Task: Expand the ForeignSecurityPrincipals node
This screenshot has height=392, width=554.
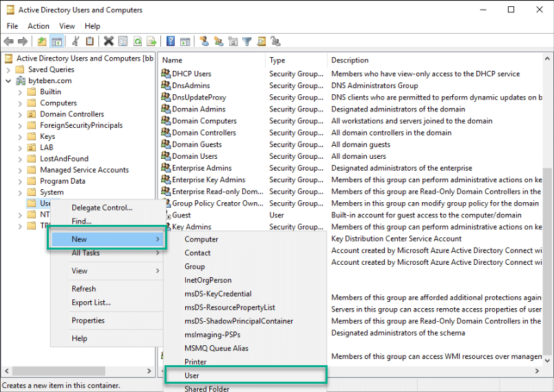Action: coord(20,126)
